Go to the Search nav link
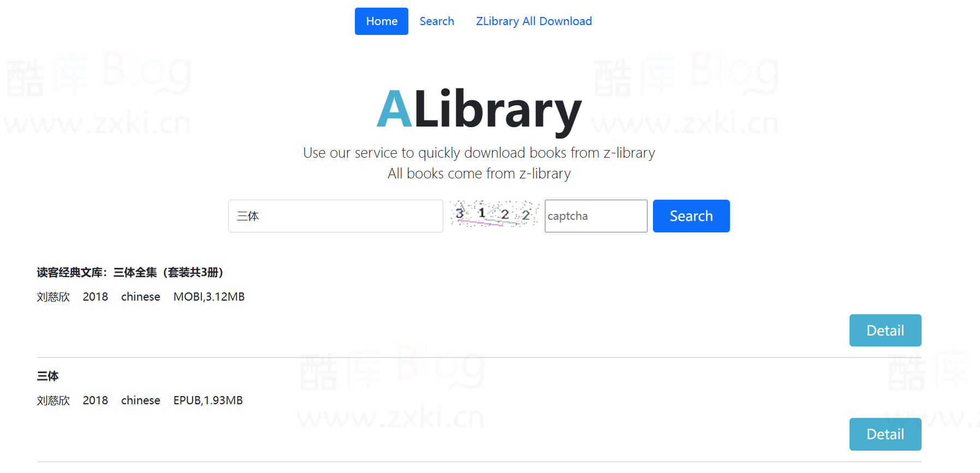980x473 pixels. pos(437,21)
